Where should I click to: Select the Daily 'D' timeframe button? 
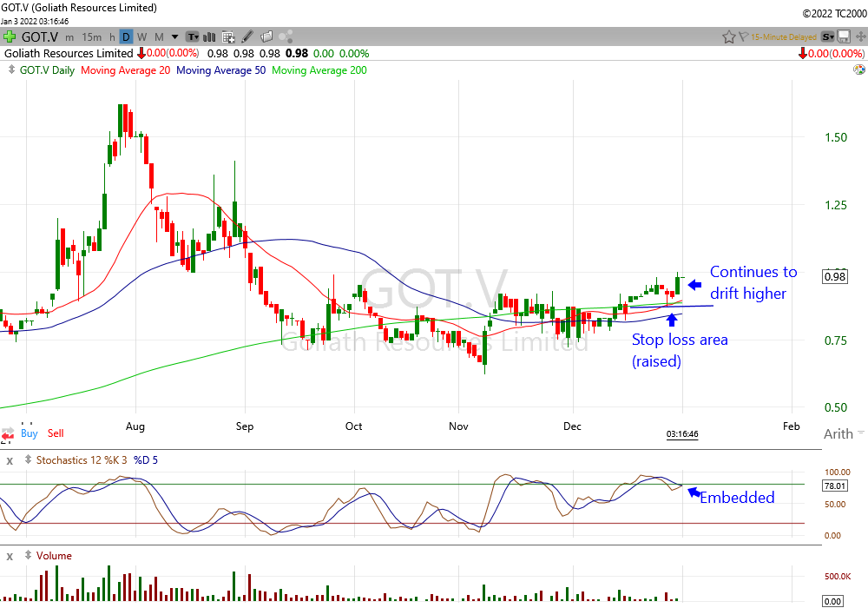pyautogui.click(x=126, y=37)
